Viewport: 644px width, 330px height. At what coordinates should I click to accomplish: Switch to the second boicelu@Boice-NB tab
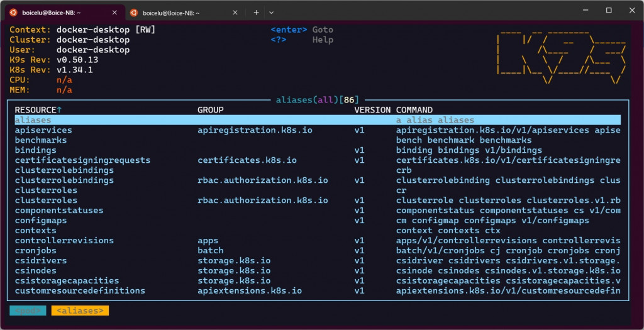184,13
